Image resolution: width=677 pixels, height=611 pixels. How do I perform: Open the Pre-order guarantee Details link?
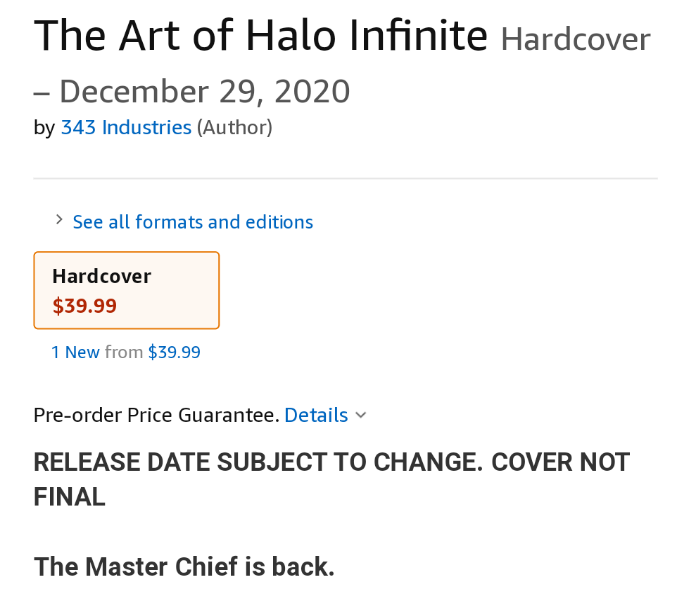click(316, 415)
